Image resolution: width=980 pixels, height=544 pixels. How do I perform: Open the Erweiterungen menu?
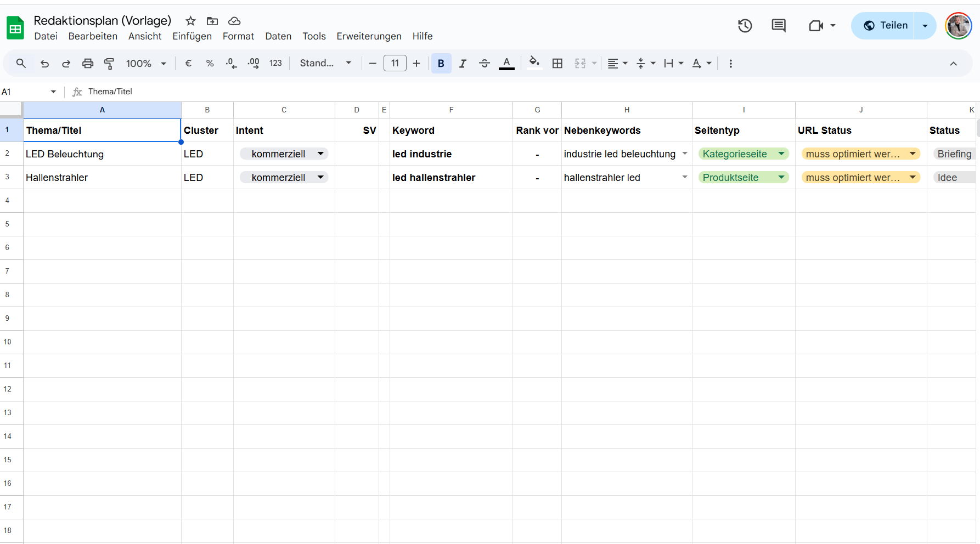click(369, 36)
